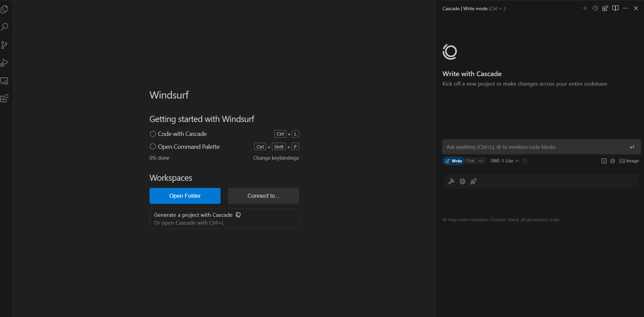Screen dimensions: 644x317
Task: Open the Remote Explorer icon
Action: click(x=4, y=81)
